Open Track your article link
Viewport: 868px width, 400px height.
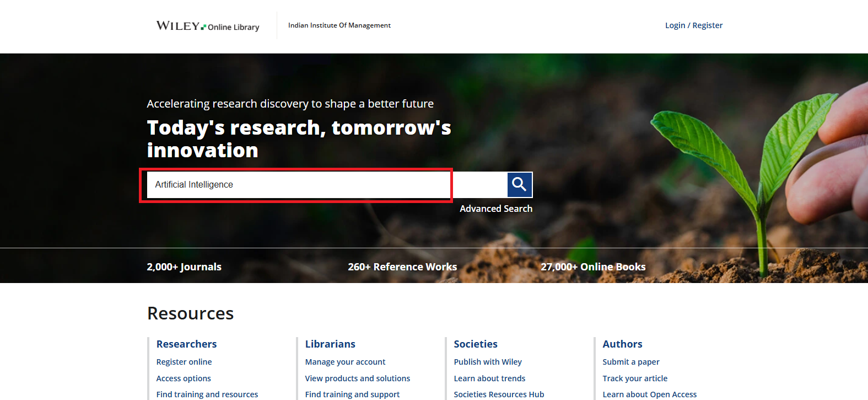(x=634, y=378)
